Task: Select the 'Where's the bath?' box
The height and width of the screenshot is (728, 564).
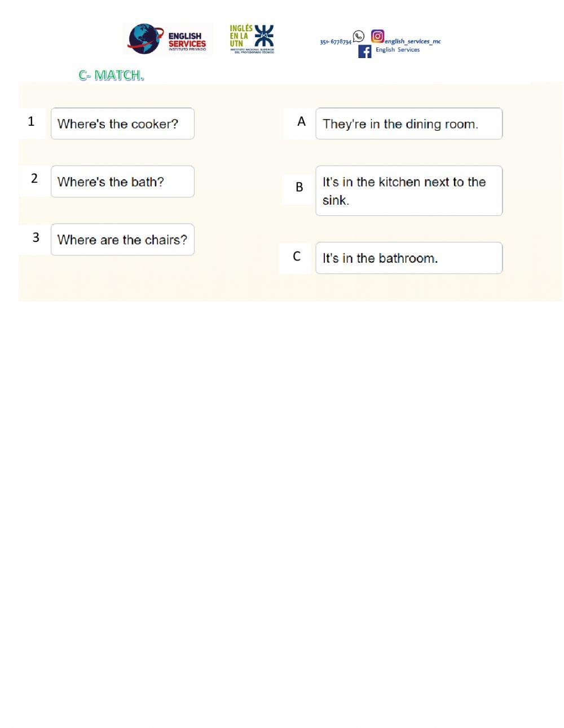Action: pyautogui.click(x=122, y=182)
